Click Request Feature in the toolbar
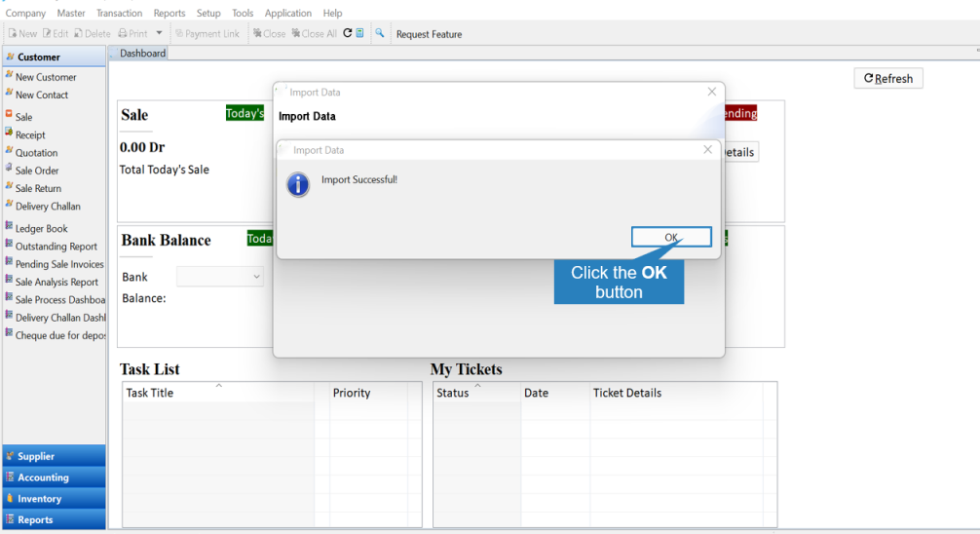 [429, 34]
